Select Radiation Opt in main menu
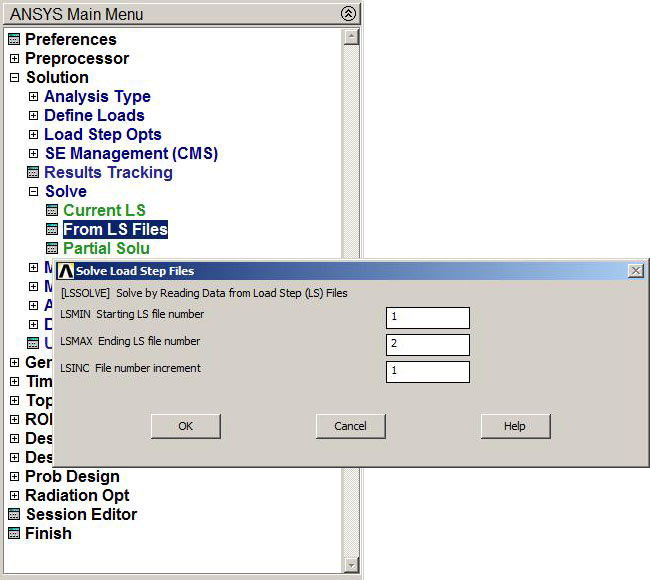The width and height of the screenshot is (650, 580). (x=77, y=496)
